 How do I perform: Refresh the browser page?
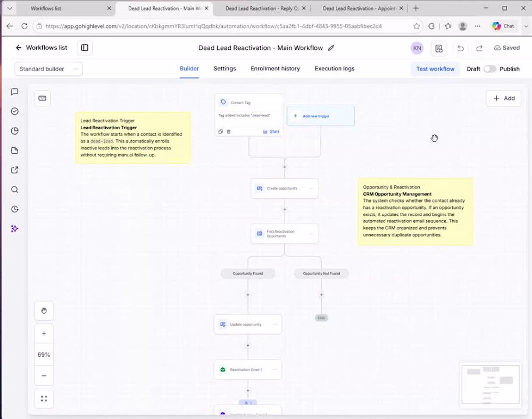pyautogui.click(x=24, y=26)
